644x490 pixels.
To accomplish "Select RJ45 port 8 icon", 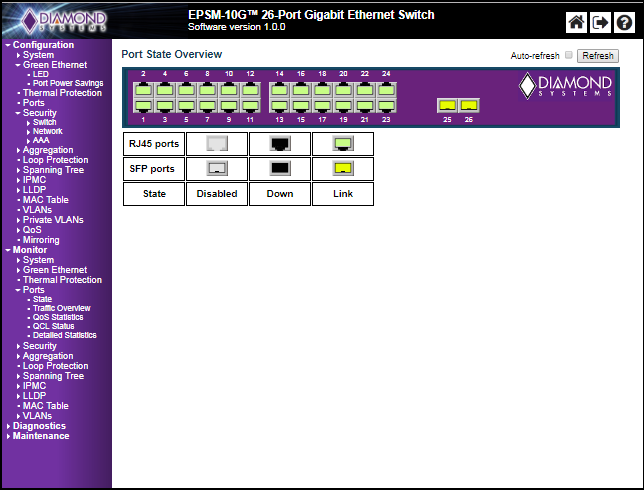I will [207, 89].
